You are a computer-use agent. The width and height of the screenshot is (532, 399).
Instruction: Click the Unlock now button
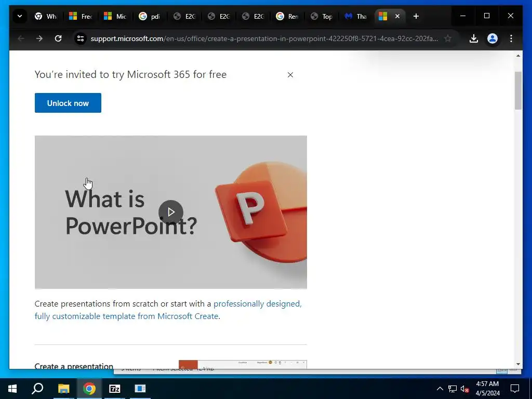point(68,103)
